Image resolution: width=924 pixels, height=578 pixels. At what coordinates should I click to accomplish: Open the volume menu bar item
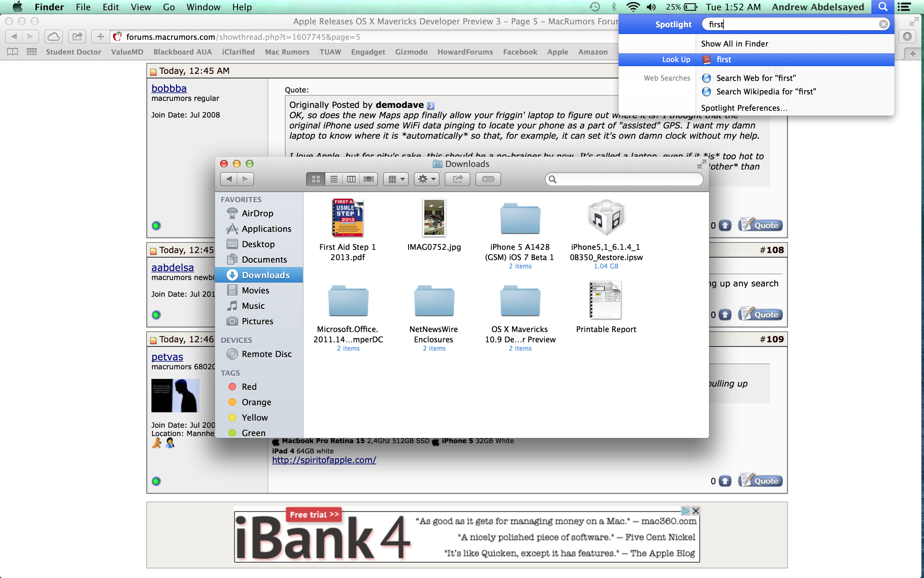651,7
